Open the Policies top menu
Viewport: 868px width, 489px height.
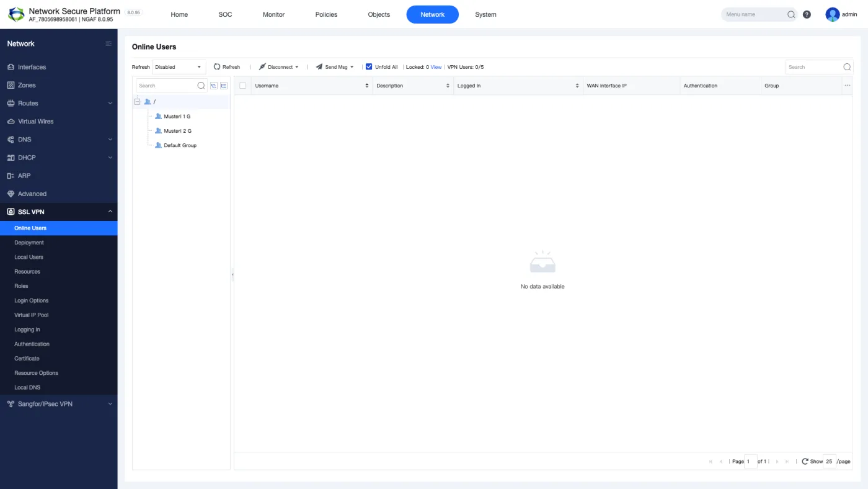tap(326, 14)
